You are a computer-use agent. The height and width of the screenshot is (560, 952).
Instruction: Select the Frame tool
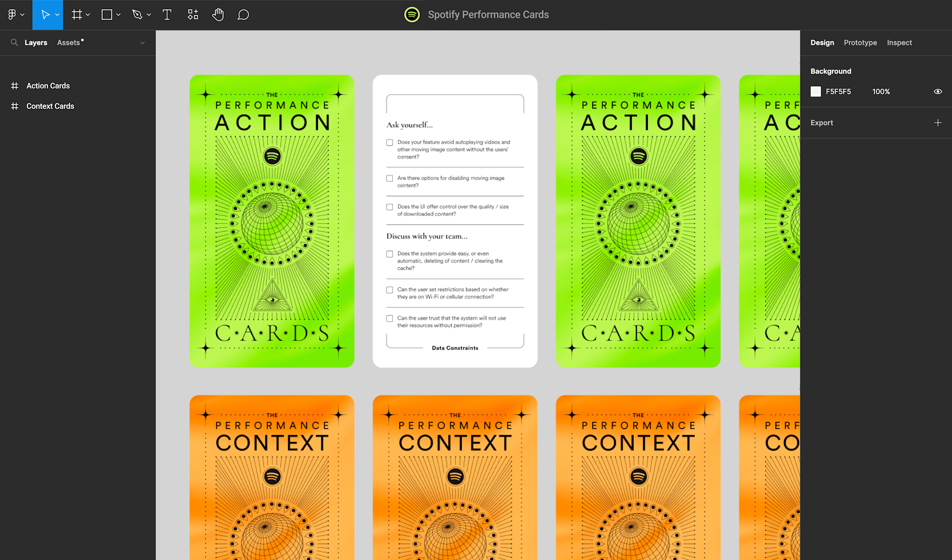76,14
